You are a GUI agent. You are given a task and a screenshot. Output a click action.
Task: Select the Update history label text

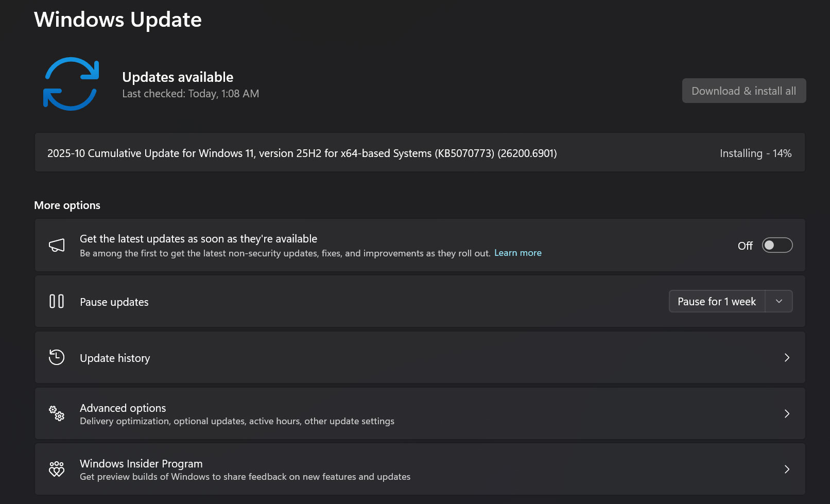[x=115, y=358]
